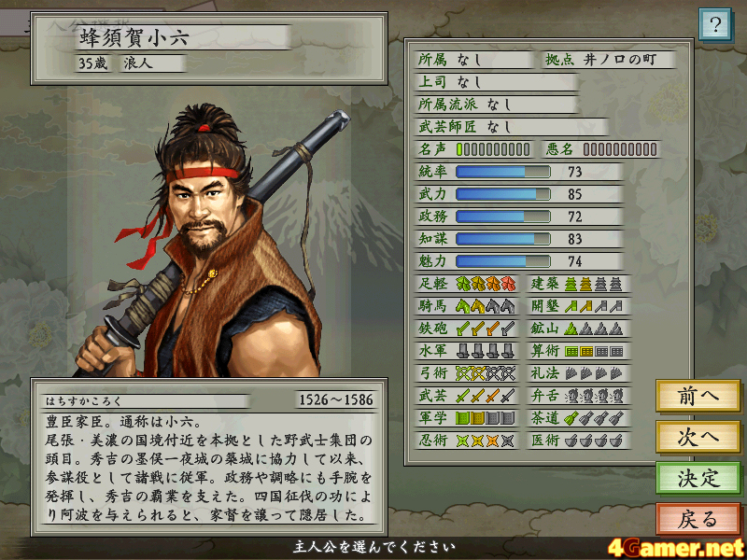This screenshot has height=560, width=747.
Task: Click the 武力 strength stat bar
Action: point(503,194)
